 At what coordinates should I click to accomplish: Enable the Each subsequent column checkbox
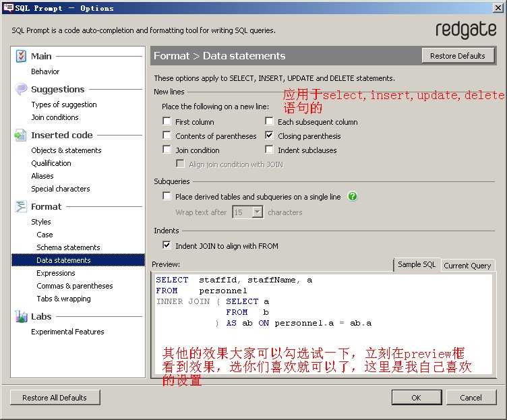pos(269,121)
